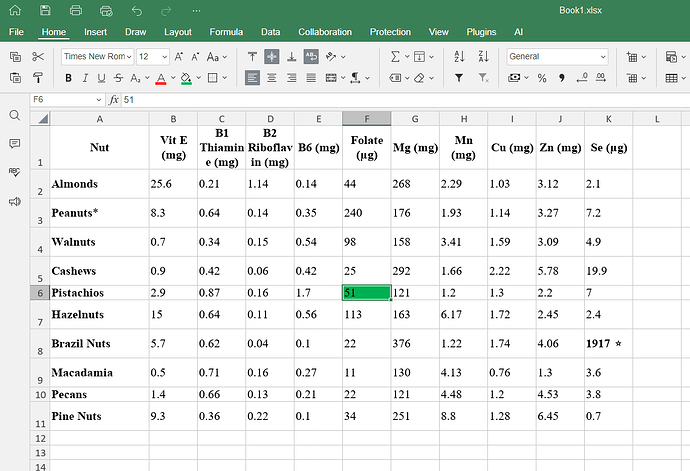The image size is (690, 471).
Task: Toggle underline formatting
Action: pos(101,78)
